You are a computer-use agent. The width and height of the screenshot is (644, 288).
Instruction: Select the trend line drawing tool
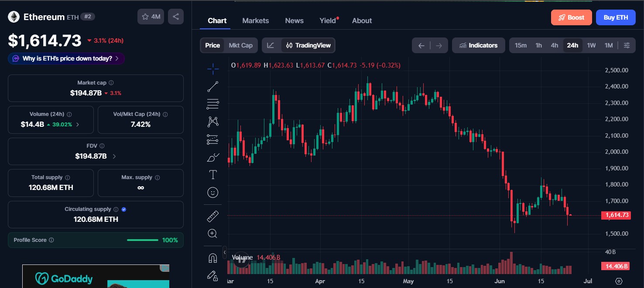coord(213,86)
